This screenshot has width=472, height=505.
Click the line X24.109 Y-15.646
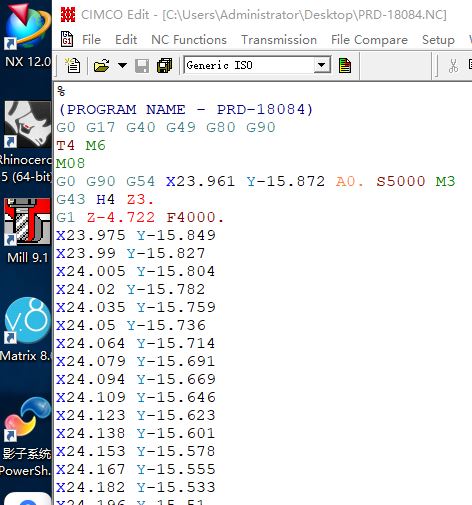[136, 397]
